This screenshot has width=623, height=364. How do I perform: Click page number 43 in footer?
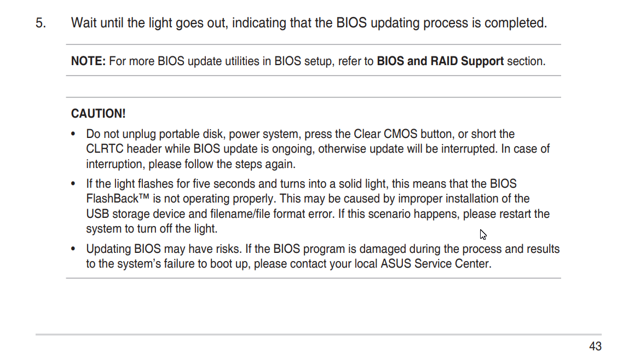pyautogui.click(x=595, y=346)
